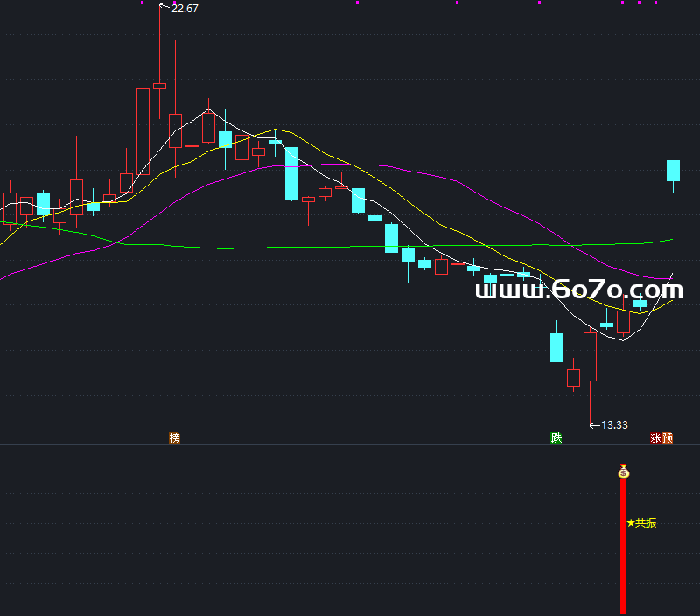Select the 22.67 high price label

(x=185, y=9)
